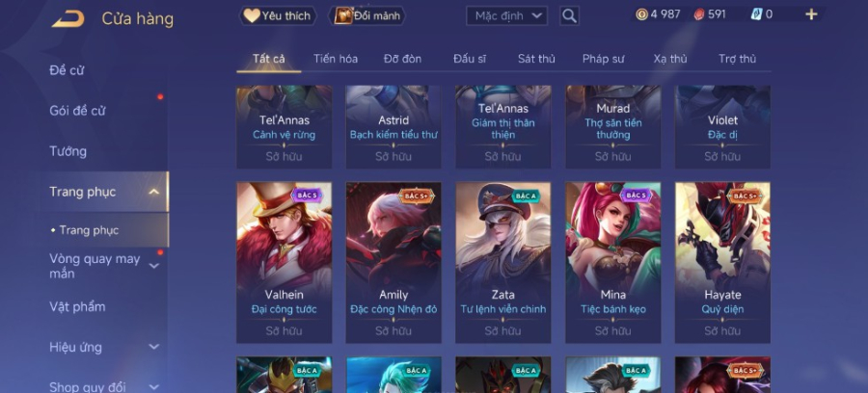
Task: Switch to the Pháp sư tab
Action: (x=604, y=59)
